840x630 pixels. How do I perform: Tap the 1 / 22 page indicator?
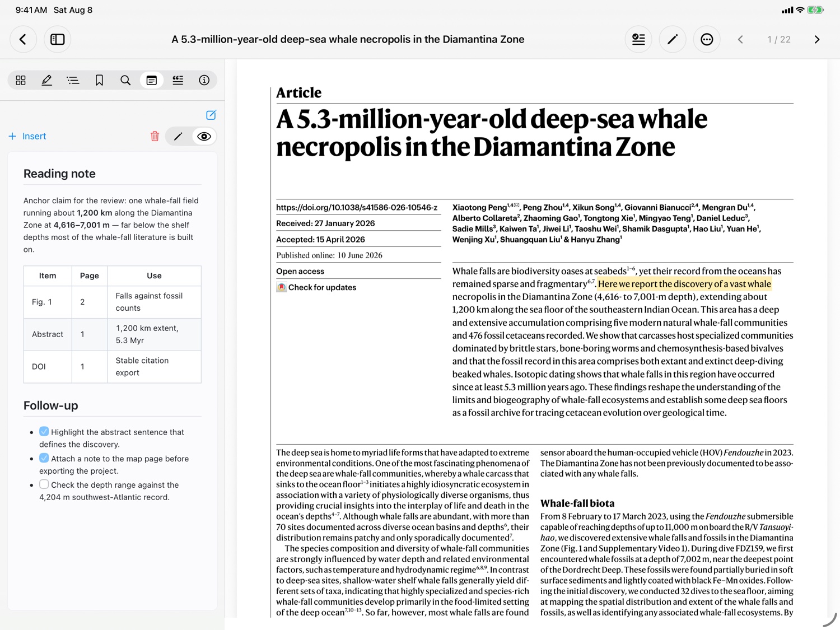pyautogui.click(x=779, y=39)
